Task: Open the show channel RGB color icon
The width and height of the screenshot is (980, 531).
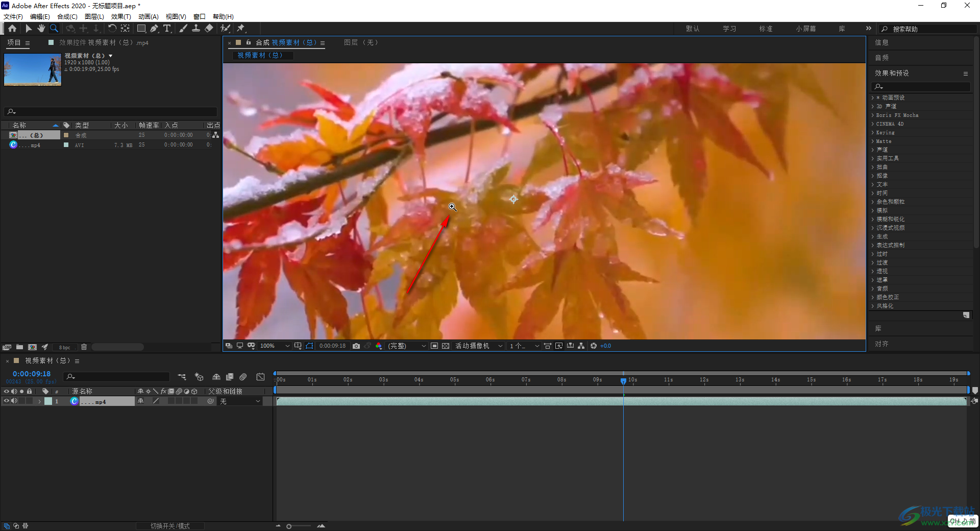Action: pyautogui.click(x=379, y=346)
